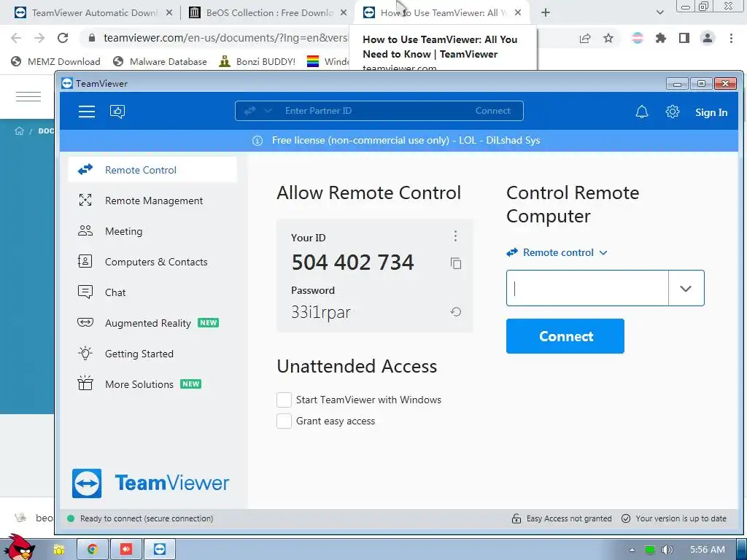Open the Chat section
This screenshot has width=747, height=560.
tap(152, 292)
